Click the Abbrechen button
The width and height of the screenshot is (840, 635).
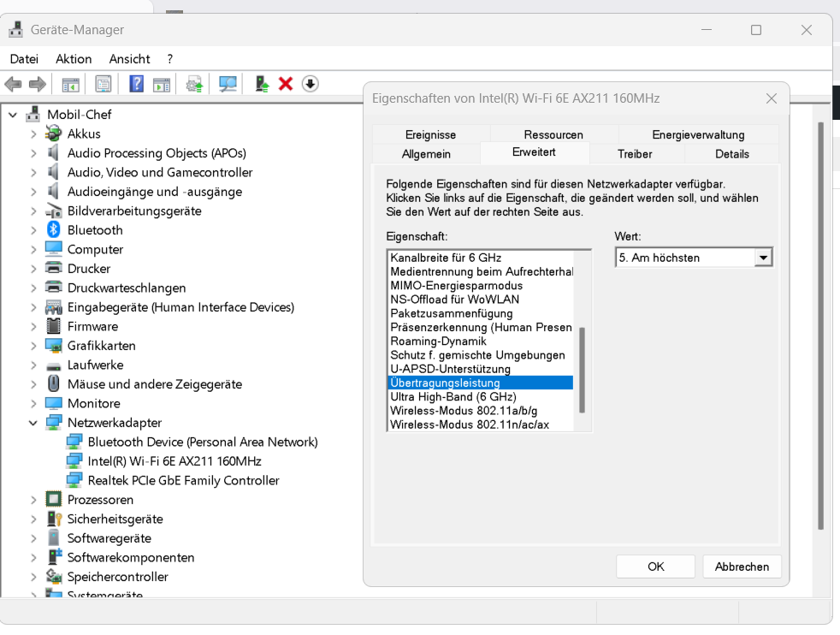click(742, 567)
